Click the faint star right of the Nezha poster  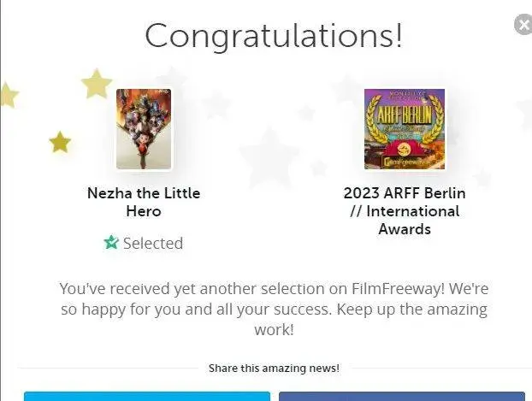coord(216,104)
